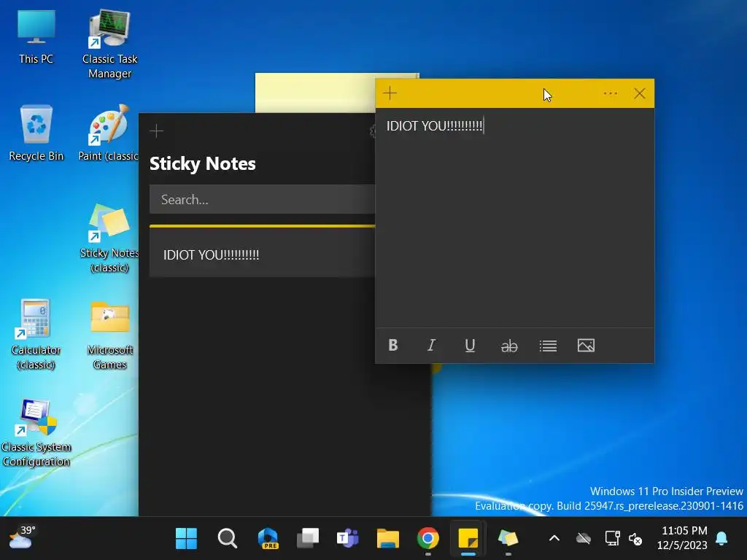Click the OneDrive cloud tray icon
Viewport: 747px width, 560px height.
click(583, 539)
